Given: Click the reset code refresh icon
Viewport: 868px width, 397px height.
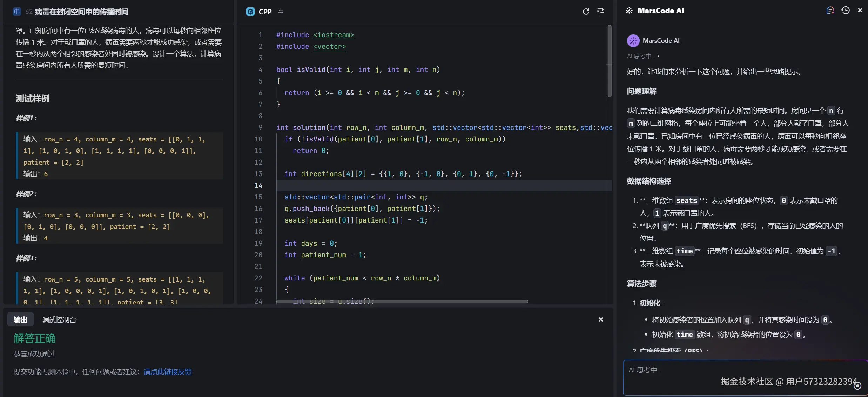Looking at the screenshot, I should click(x=586, y=12).
